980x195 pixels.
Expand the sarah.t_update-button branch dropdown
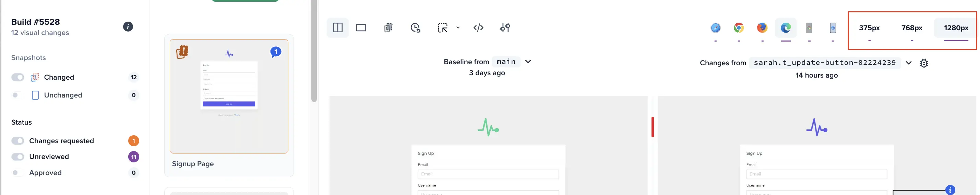(908, 63)
